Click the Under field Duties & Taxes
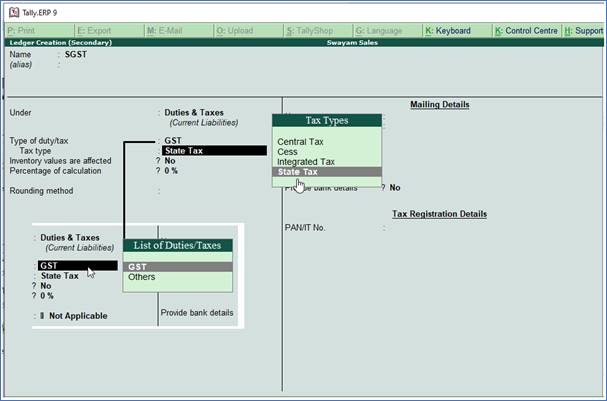 [194, 113]
